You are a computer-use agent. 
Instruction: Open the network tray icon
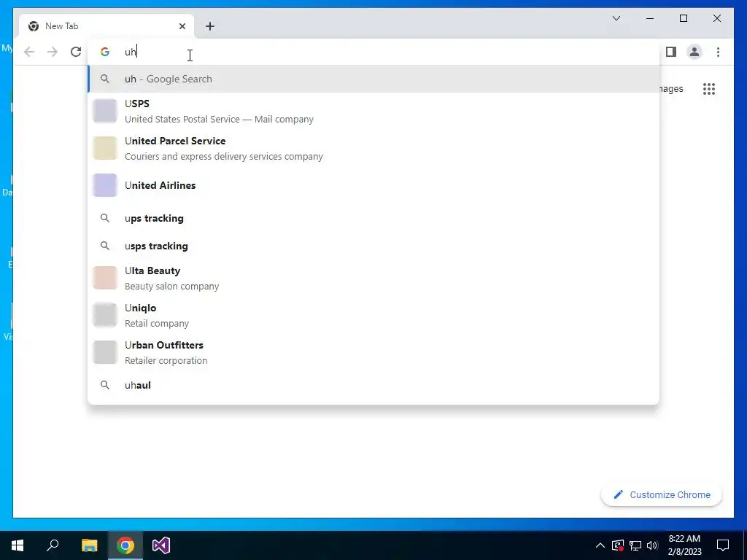(635, 545)
